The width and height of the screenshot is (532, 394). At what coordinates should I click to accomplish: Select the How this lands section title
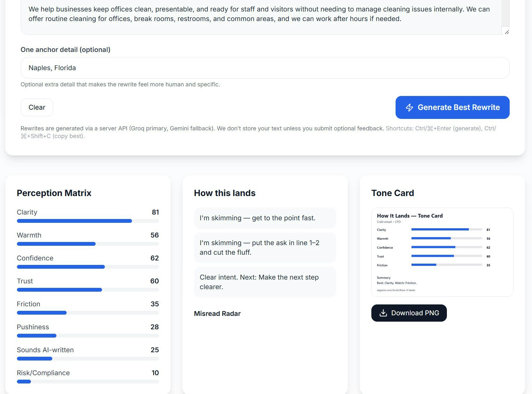point(224,193)
